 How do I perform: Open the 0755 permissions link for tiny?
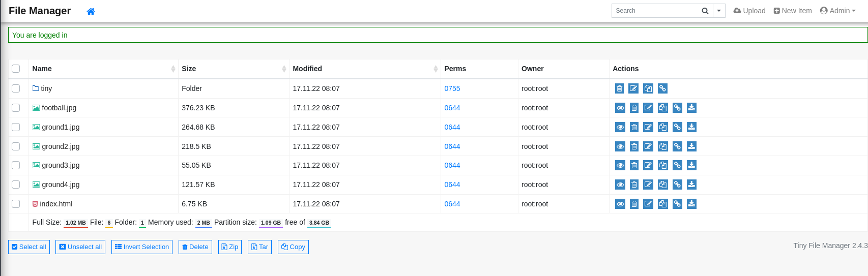(x=452, y=88)
